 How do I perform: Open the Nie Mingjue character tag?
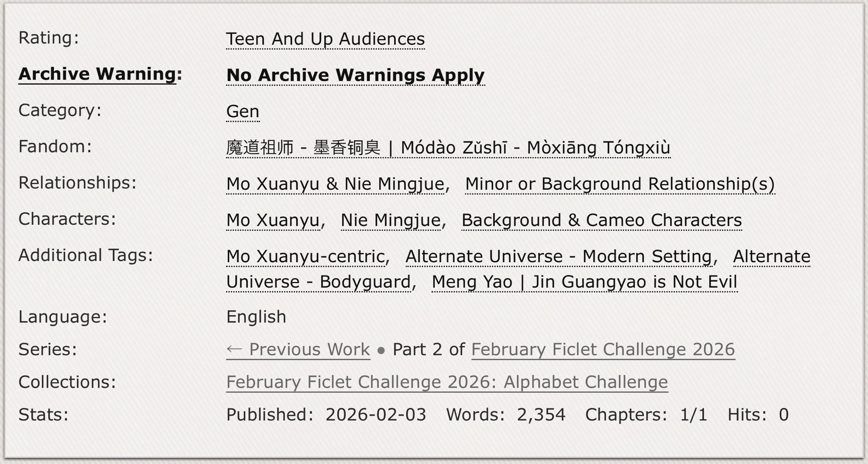391,220
